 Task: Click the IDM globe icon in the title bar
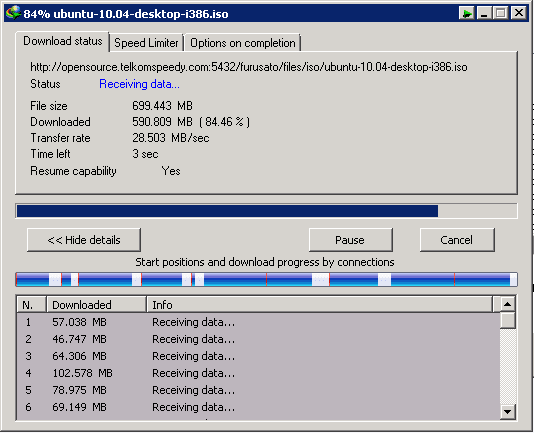tap(13, 13)
